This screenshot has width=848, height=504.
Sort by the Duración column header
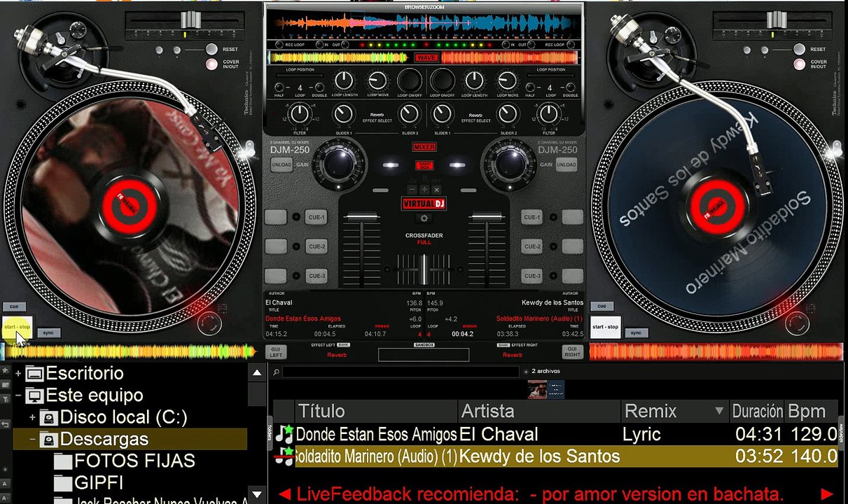click(757, 412)
